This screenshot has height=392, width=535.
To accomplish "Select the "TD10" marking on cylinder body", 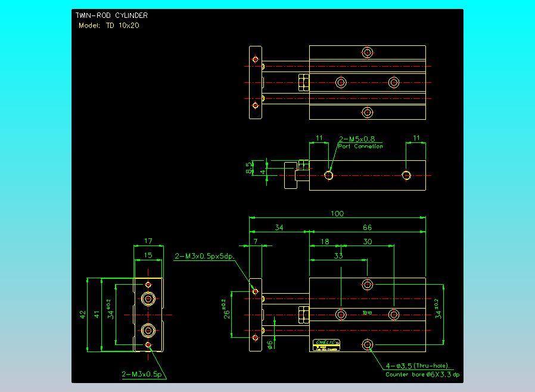I will 367,313.
